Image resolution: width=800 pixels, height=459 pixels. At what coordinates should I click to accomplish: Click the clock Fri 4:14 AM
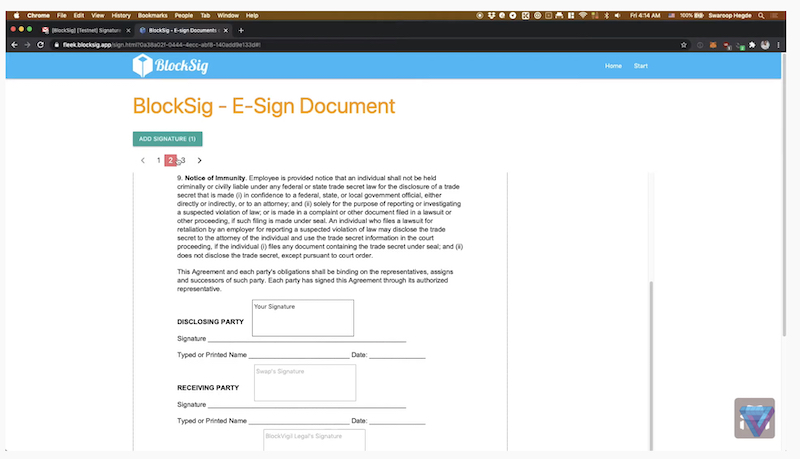tap(645, 15)
